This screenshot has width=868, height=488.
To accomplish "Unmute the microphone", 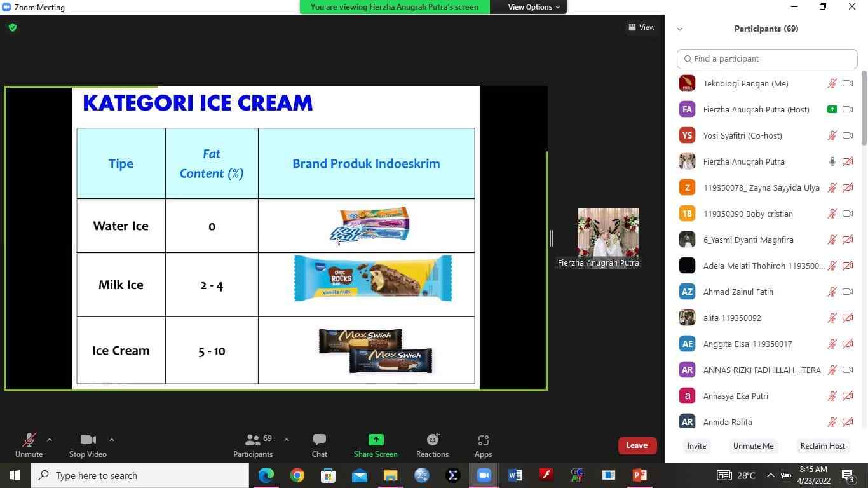I will click(x=29, y=445).
